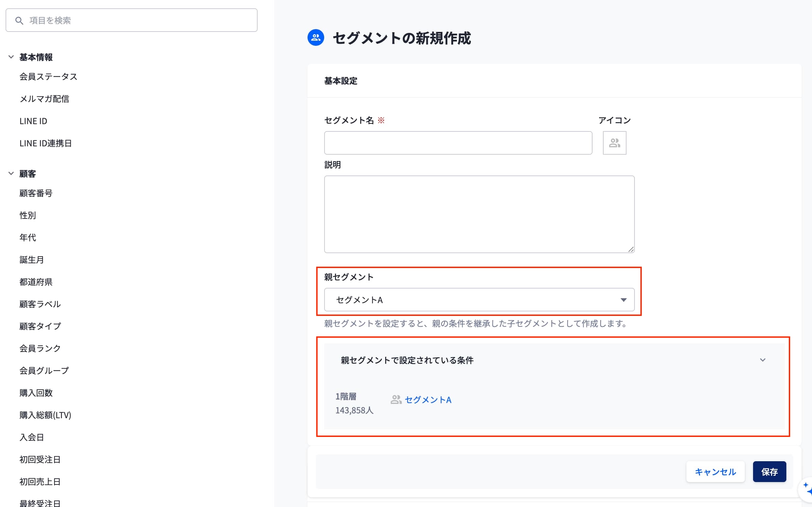Open the セグメントA link
This screenshot has height=507, width=812.
click(428, 400)
